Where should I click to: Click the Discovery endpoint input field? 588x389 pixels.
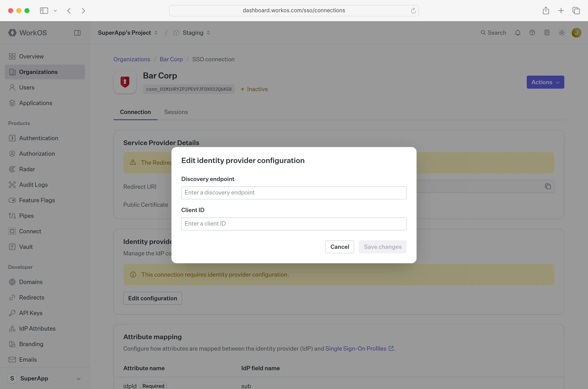click(294, 193)
